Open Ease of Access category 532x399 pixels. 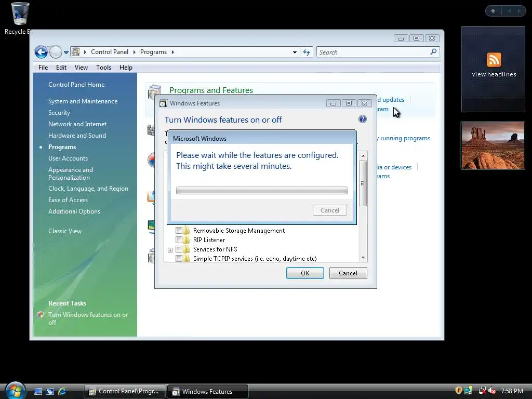tap(68, 200)
